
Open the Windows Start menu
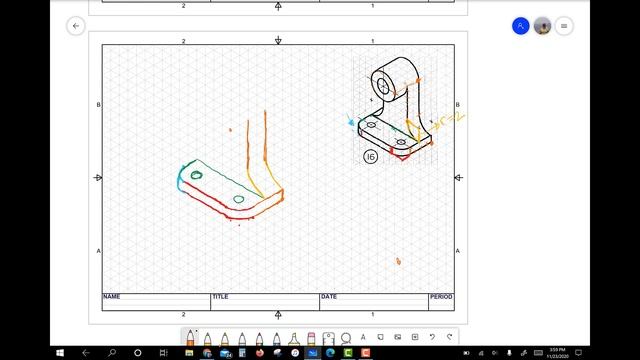(60, 353)
